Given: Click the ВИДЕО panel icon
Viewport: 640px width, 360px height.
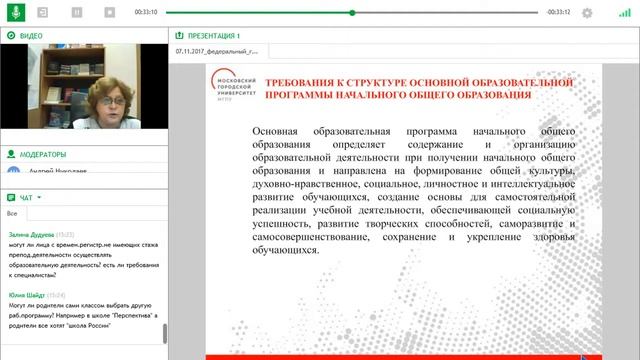Looking at the screenshot, I should [11, 36].
